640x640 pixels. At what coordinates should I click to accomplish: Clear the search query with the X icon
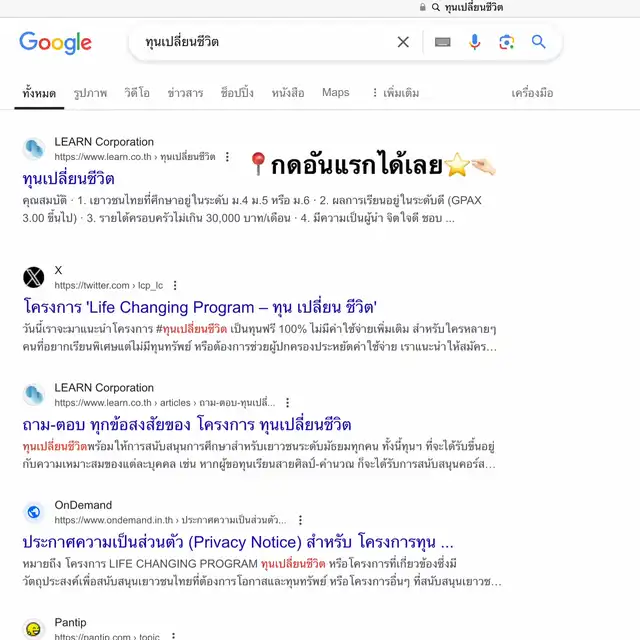click(x=403, y=42)
